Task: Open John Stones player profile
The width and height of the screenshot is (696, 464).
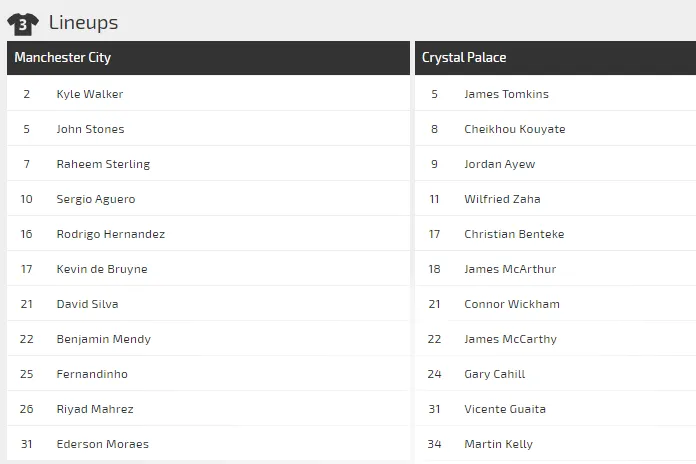Action: 90,129
